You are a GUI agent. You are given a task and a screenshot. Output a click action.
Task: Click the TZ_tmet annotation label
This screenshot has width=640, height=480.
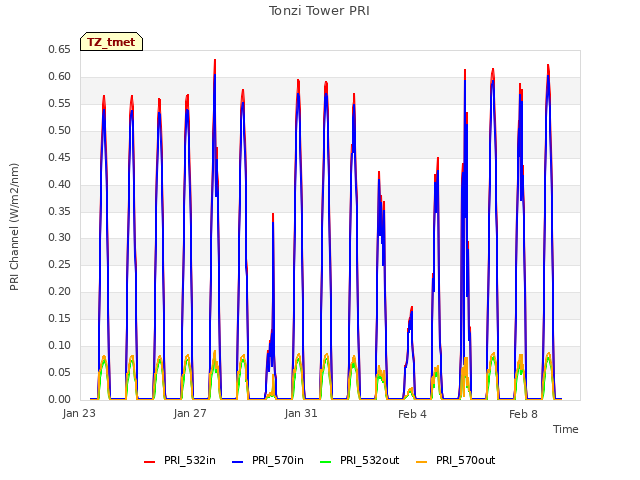pos(111,42)
